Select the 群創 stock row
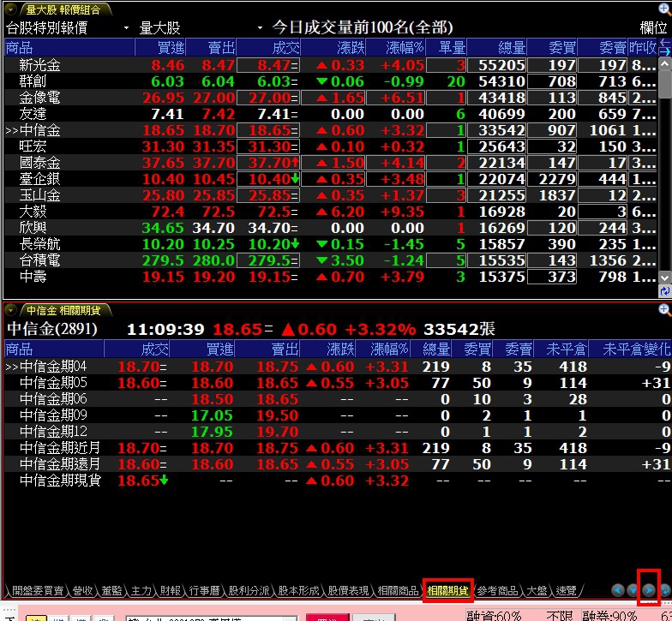The image size is (672, 621). tap(331, 81)
